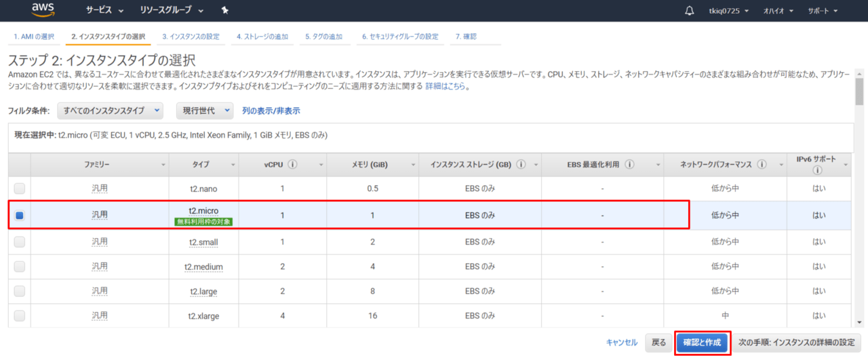Select the t2.nano instance checkbox

[20, 188]
